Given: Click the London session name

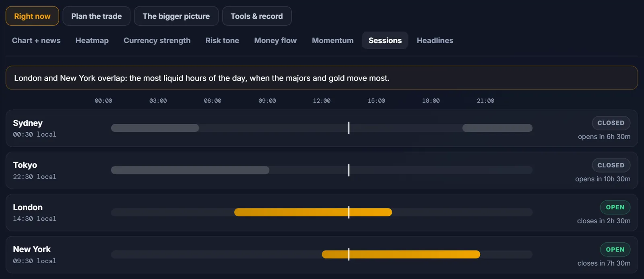Looking at the screenshot, I should point(28,207).
